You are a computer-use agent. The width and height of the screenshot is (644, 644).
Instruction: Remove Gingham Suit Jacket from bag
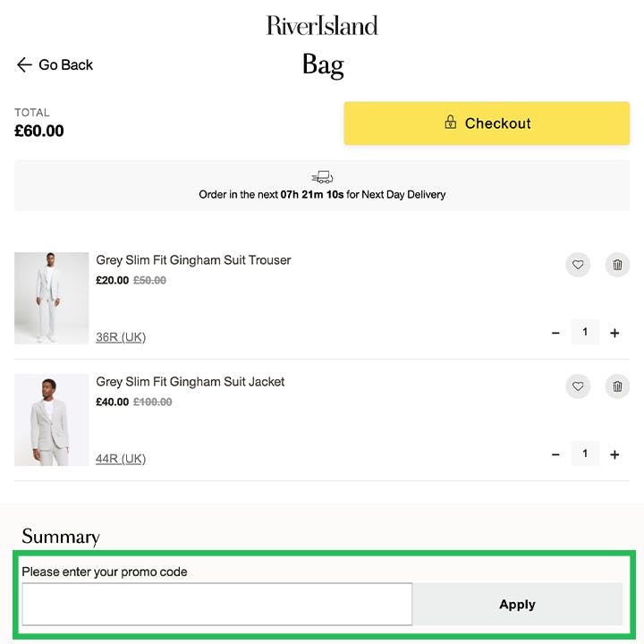[x=617, y=386]
